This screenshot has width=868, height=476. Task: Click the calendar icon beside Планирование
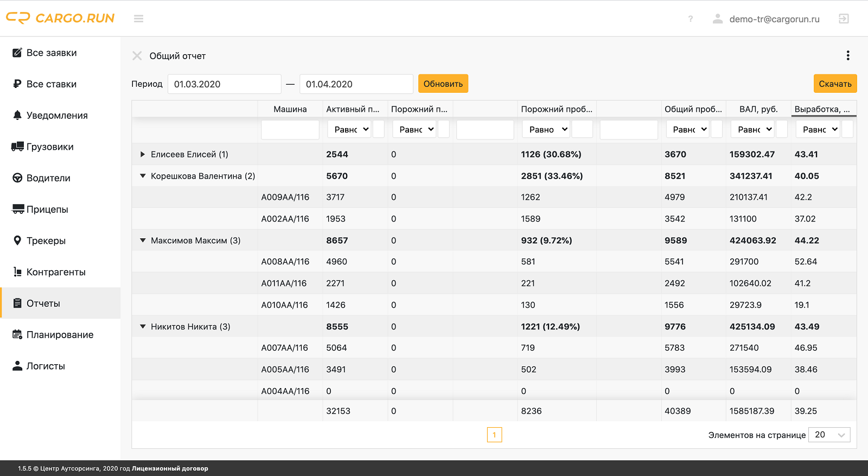17,334
